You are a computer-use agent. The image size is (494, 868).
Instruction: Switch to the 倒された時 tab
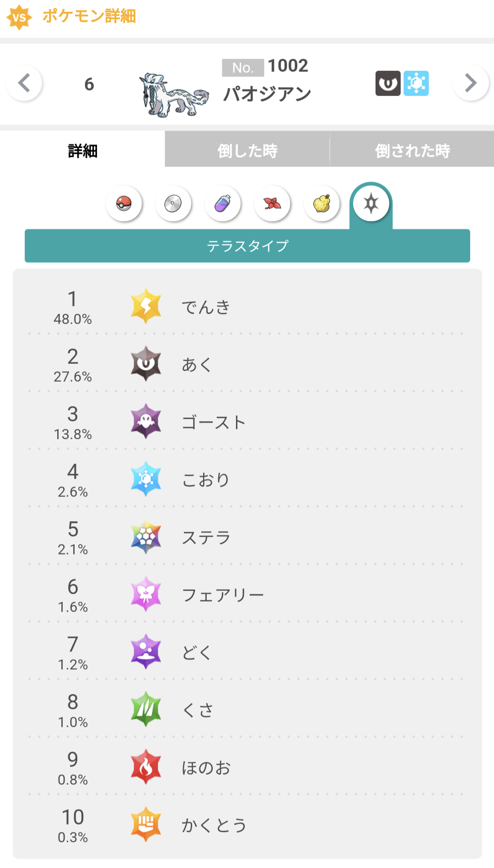(x=412, y=150)
